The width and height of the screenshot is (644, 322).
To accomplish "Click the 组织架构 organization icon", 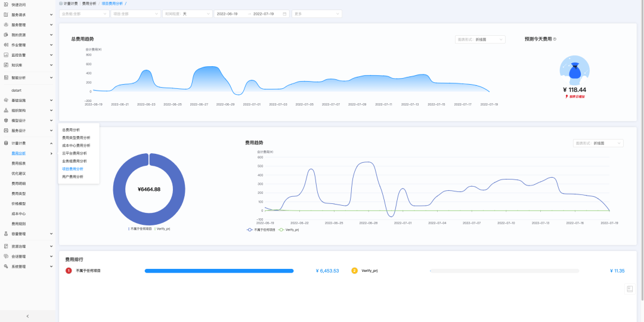I will click(6, 110).
